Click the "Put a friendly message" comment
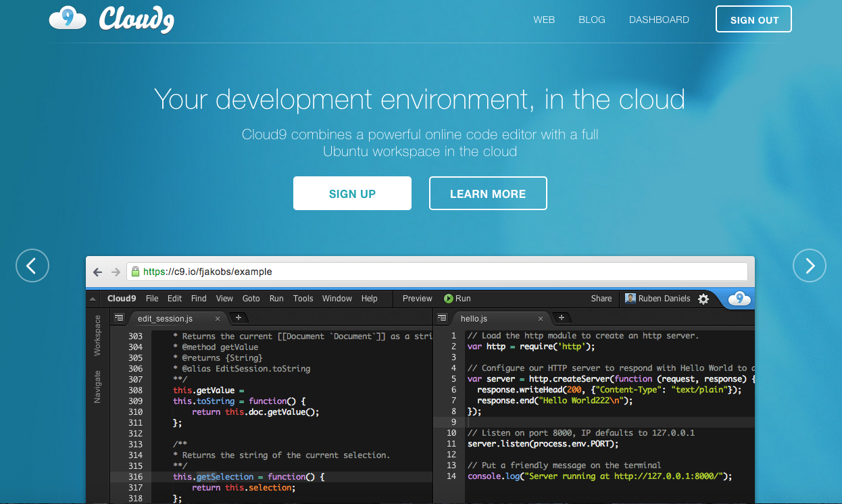842x504 pixels. pyautogui.click(x=564, y=465)
